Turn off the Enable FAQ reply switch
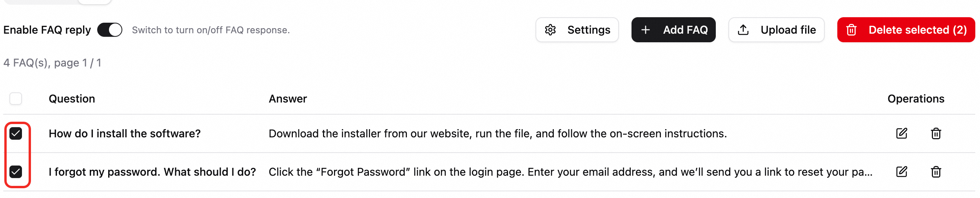Viewport: 980px width, 198px height. (x=110, y=30)
